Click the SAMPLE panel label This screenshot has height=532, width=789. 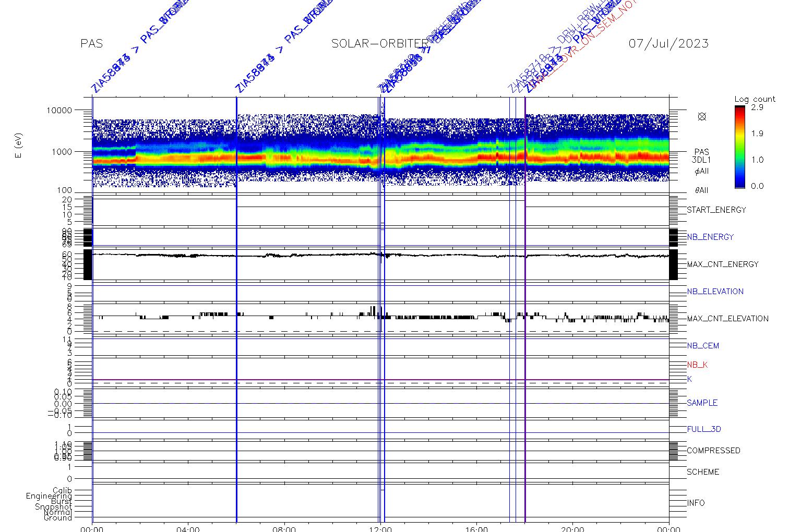click(x=702, y=403)
